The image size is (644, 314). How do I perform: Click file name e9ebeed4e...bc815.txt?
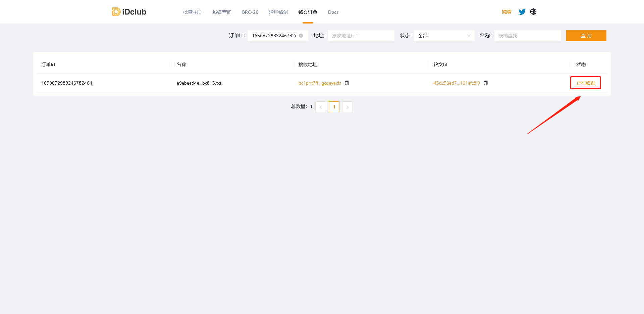point(199,83)
